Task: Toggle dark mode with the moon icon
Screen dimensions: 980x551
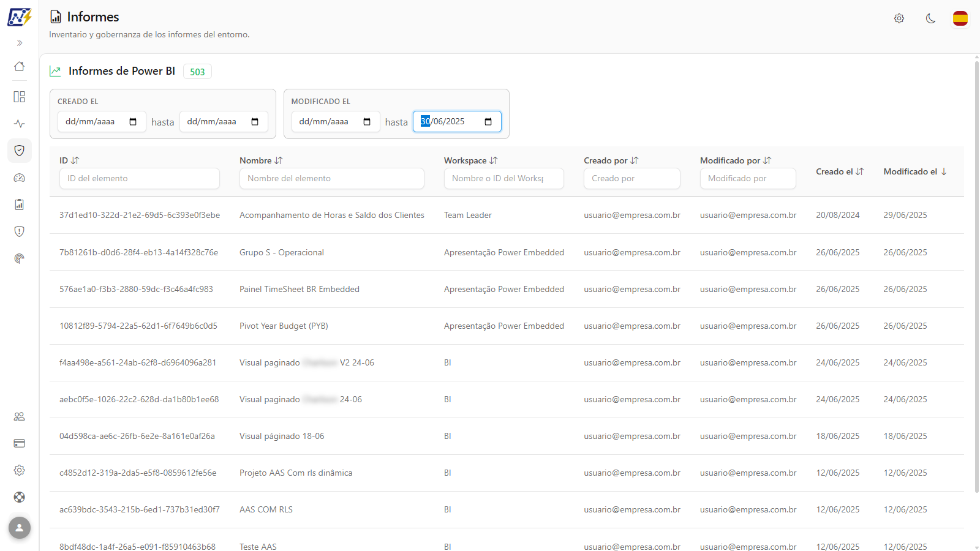Action: click(930, 18)
